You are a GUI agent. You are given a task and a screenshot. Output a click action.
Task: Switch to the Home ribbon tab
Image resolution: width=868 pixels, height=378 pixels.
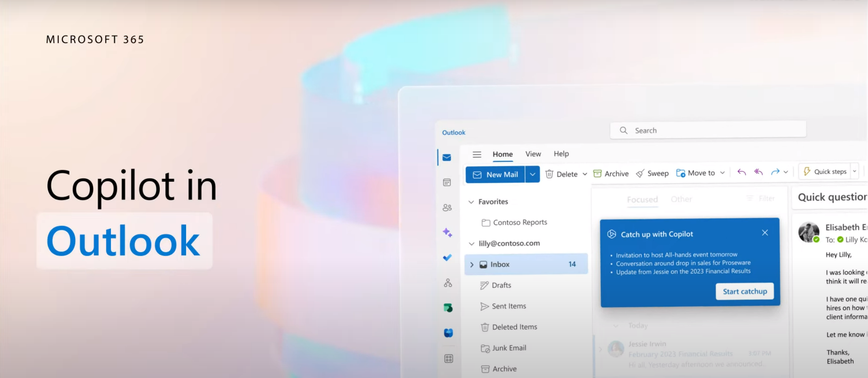tap(502, 154)
